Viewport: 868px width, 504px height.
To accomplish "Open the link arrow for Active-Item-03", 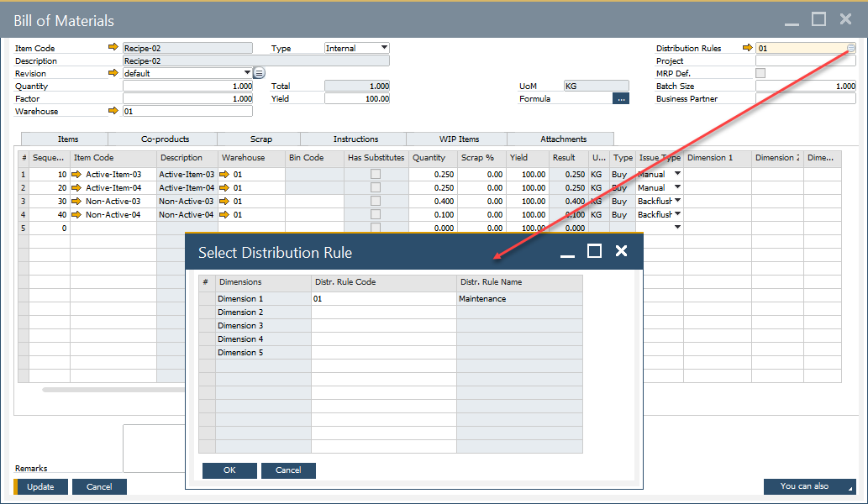I will [x=79, y=174].
